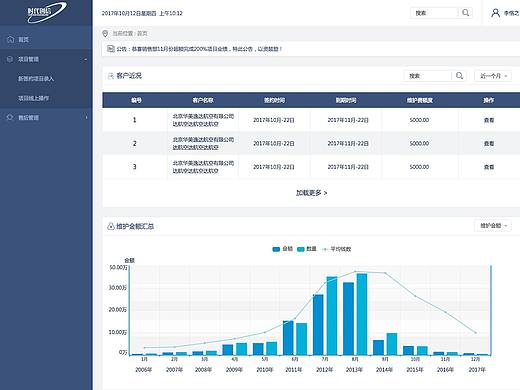Screen dimensions: 520x390
Task: Click the 公告 announcement text
Action: coord(199,49)
